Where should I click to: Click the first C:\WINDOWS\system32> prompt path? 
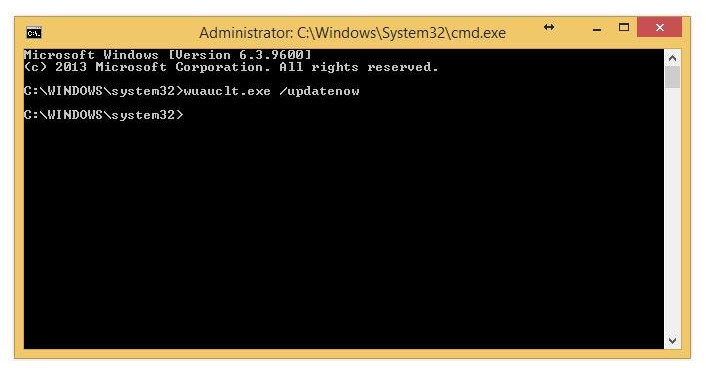tap(104, 91)
